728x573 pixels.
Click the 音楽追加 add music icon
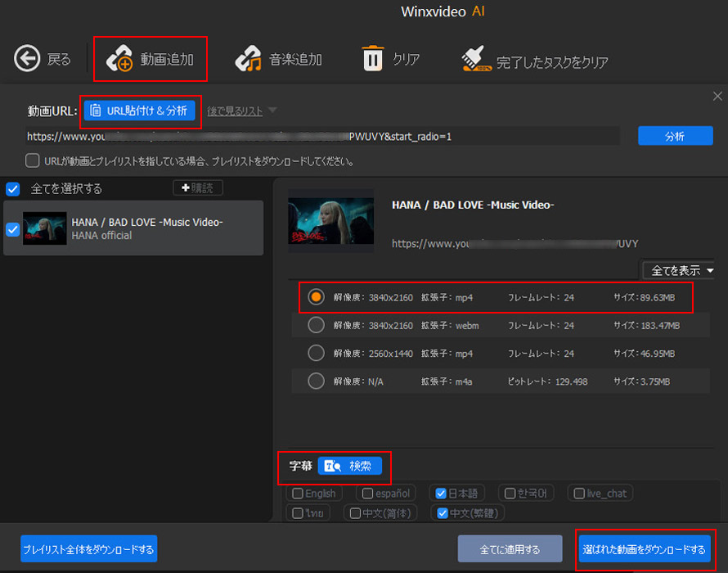pyautogui.click(x=248, y=60)
